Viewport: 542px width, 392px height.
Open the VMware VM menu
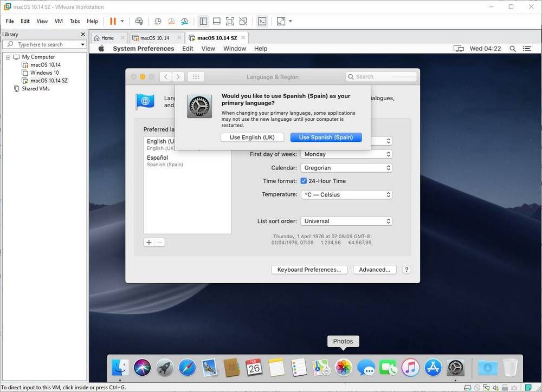coord(59,21)
